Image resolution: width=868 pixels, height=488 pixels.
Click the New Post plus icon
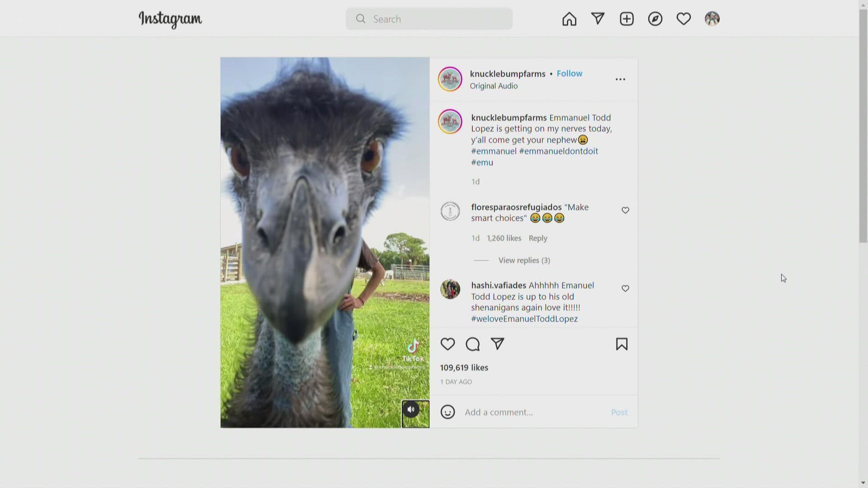click(627, 19)
